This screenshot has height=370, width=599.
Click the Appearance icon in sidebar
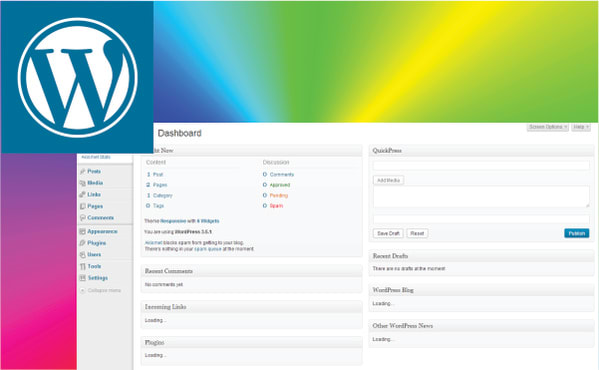pos(82,231)
